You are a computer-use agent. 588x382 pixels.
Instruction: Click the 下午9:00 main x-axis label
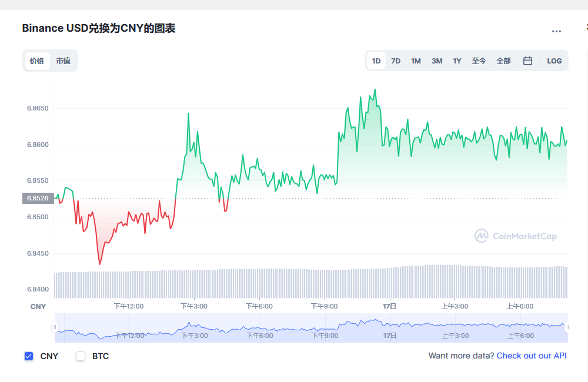tap(325, 306)
